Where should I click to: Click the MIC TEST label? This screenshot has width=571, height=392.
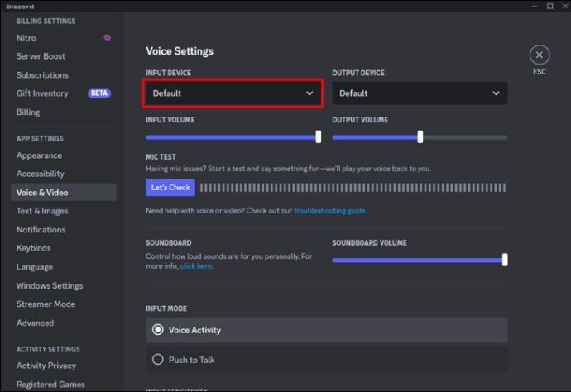click(161, 157)
